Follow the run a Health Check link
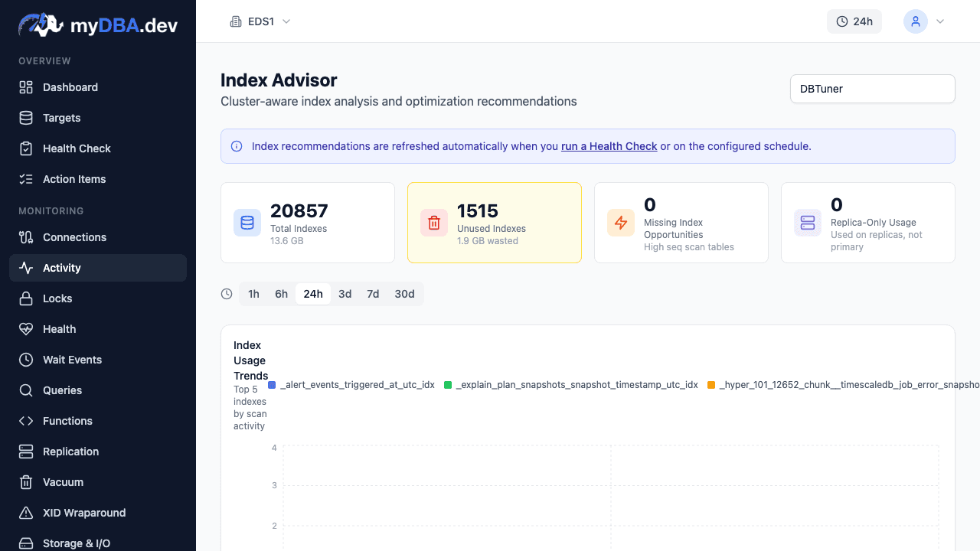 click(609, 146)
